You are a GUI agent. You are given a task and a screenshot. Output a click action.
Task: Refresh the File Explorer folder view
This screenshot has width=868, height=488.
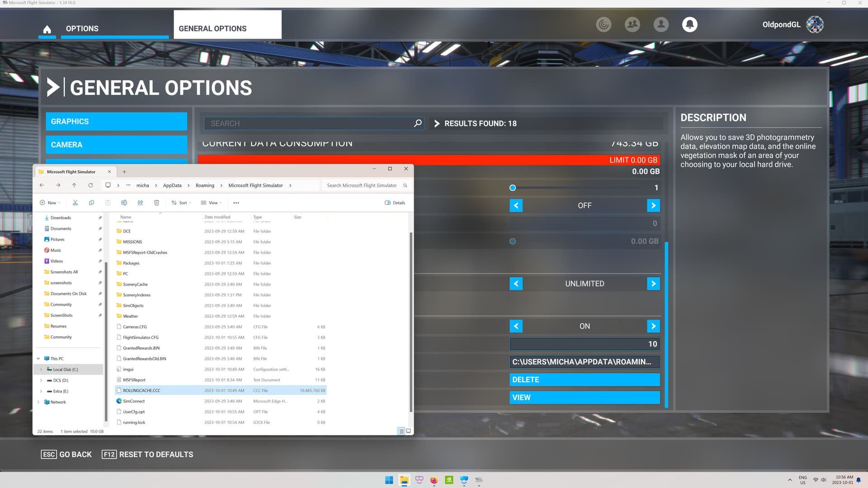90,185
